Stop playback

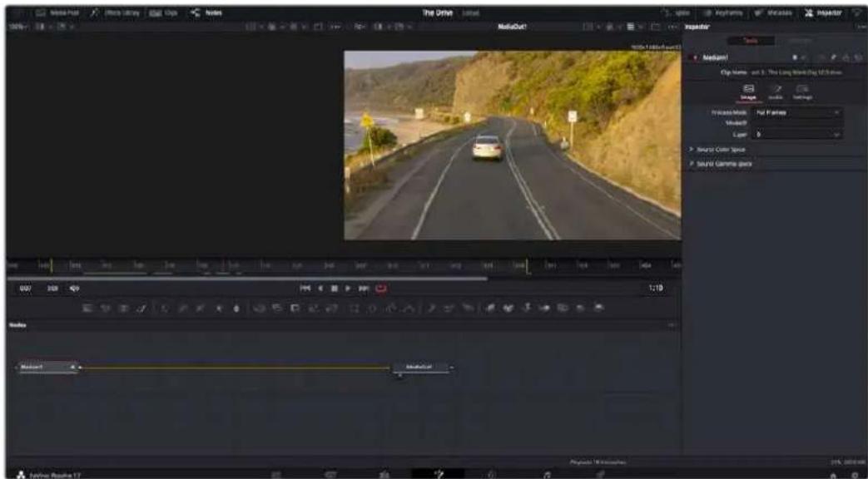point(335,289)
